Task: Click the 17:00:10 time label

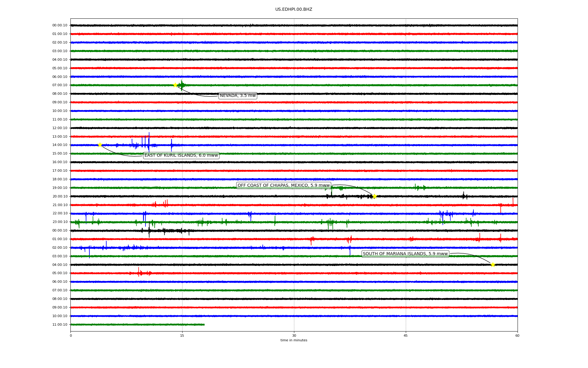Action: click(x=60, y=171)
